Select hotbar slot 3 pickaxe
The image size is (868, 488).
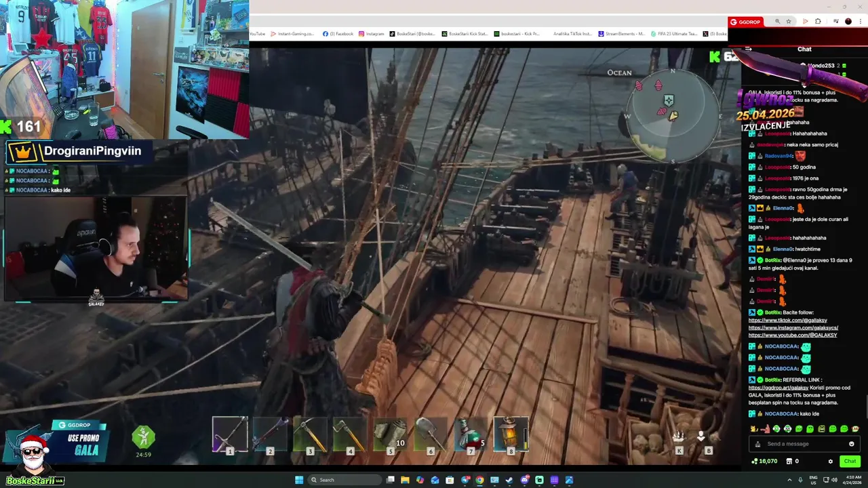[310, 435]
